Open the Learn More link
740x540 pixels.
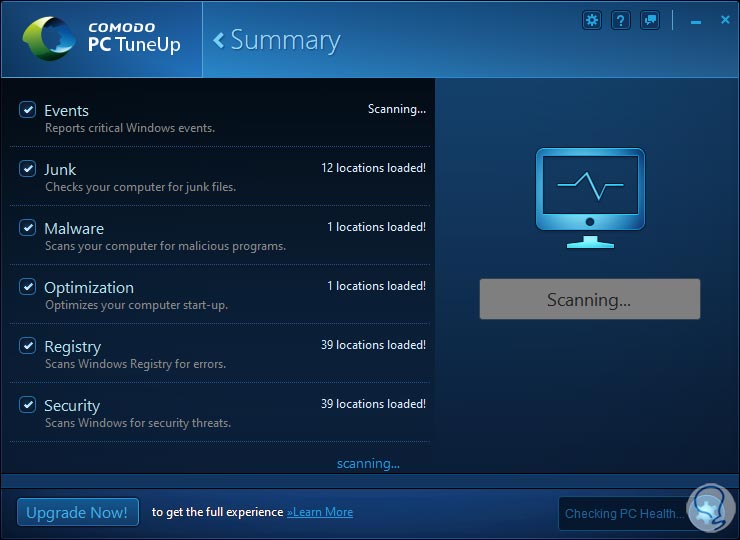point(320,512)
